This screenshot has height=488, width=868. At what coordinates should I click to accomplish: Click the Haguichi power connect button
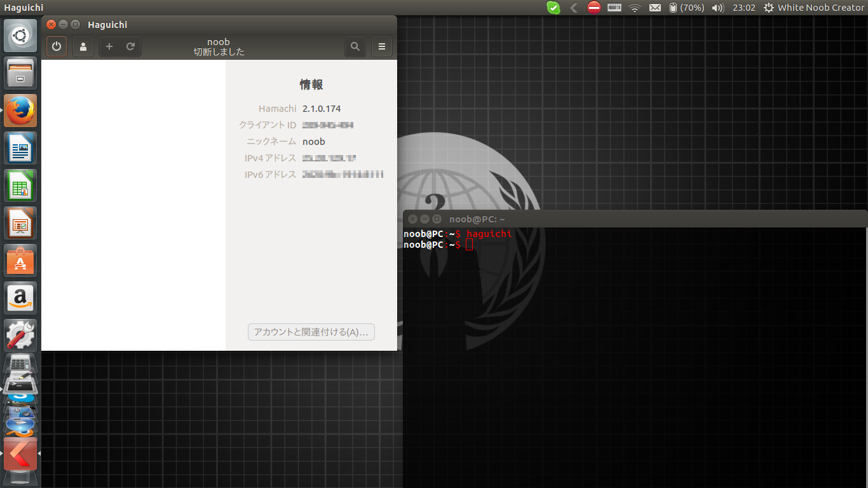coord(57,46)
